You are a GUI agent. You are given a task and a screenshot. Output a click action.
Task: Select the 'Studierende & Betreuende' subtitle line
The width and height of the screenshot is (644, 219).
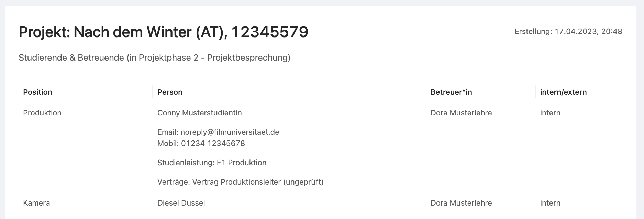154,58
